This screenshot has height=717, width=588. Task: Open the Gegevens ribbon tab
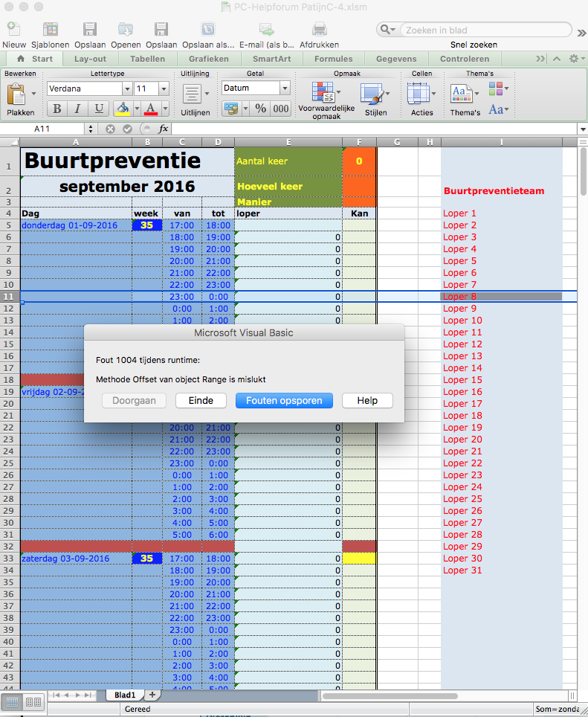pyautogui.click(x=396, y=59)
